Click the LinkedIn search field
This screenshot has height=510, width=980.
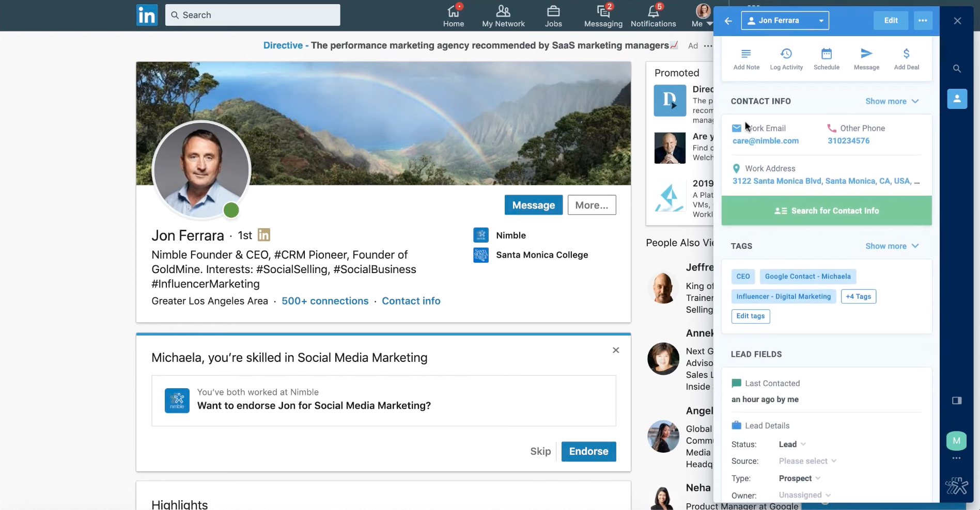(253, 15)
